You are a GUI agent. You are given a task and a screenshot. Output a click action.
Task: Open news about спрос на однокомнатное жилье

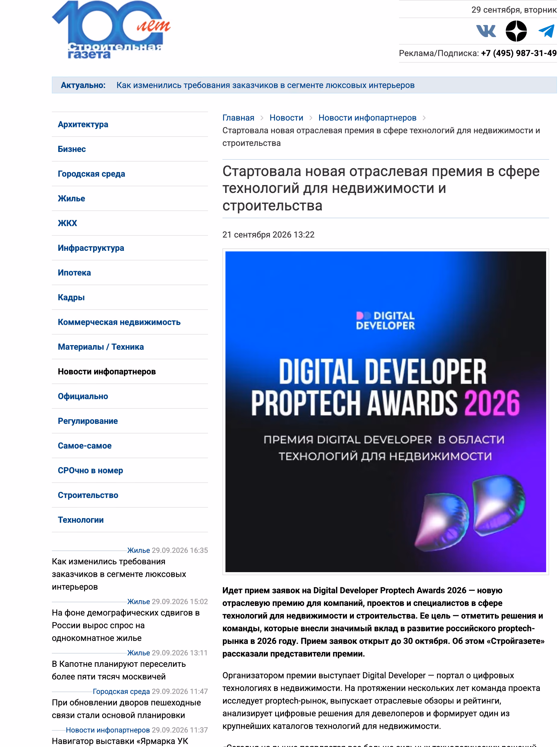pyautogui.click(x=126, y=625)
